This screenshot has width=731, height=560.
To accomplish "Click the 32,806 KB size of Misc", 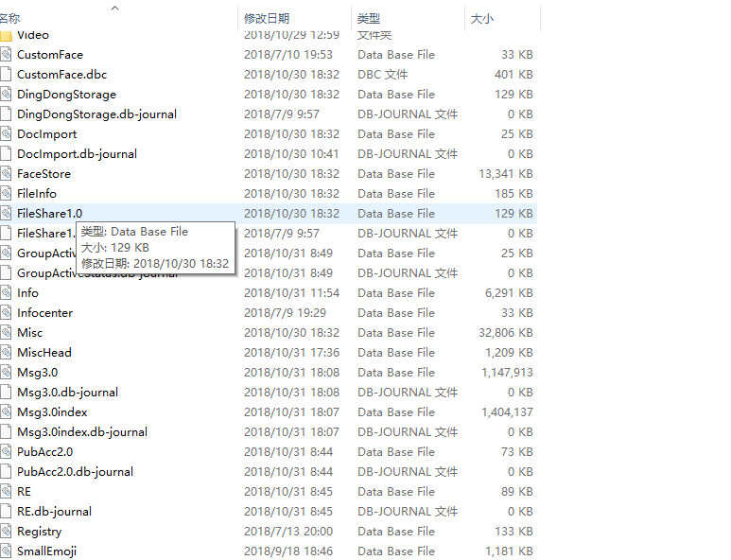I will pos(506,333).
